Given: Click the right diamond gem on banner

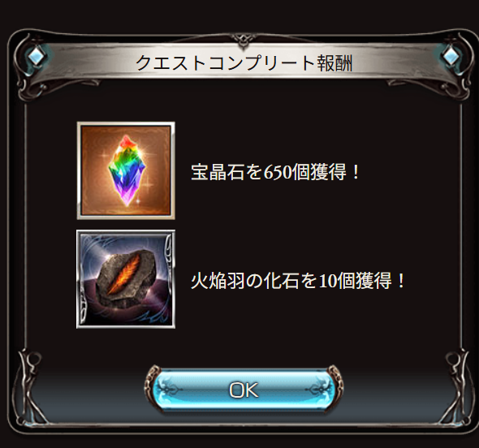Looking at the screenshot, I should (x=451, y=57).
